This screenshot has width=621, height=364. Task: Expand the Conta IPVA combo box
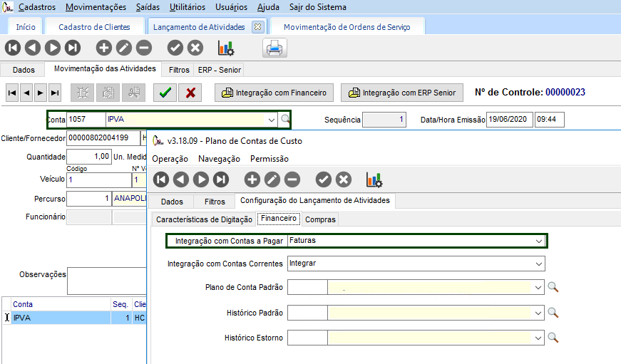(x=272, y=120)
